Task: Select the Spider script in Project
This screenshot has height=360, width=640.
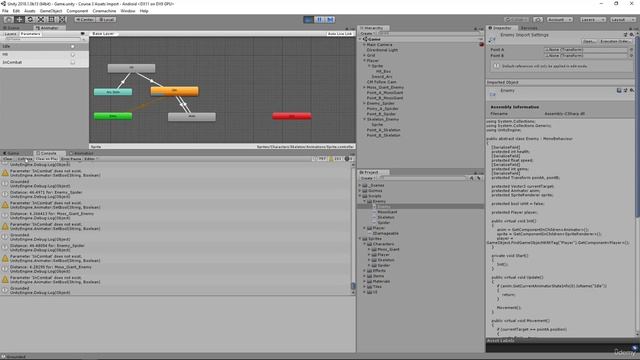Action: pos(384,223)
